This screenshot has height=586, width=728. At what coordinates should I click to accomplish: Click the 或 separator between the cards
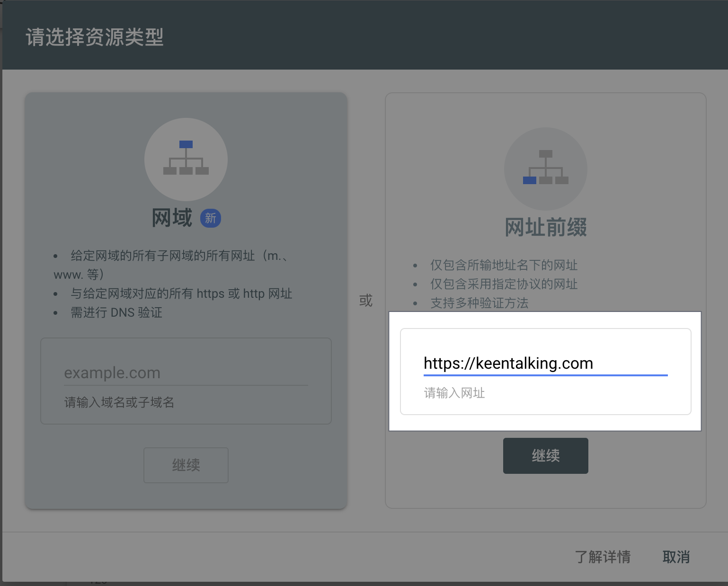(x=365, y=300)
